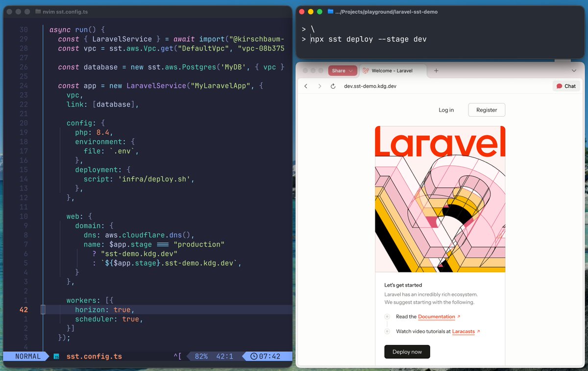
Task: Click the Laravel favicon on the Welcome tab
Action: [x=366, y=71]
